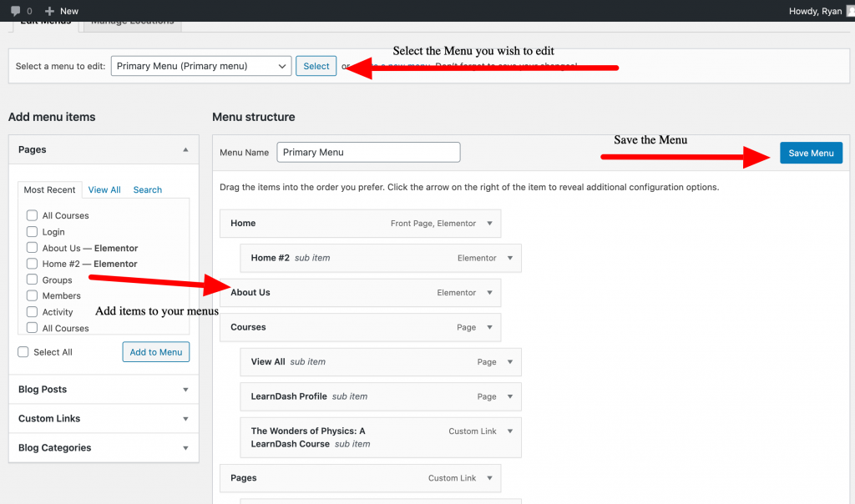Expand the Home #2 sub item arrow
The width and height of the screenshot is (855, 504).
click(x=509, y=259)
